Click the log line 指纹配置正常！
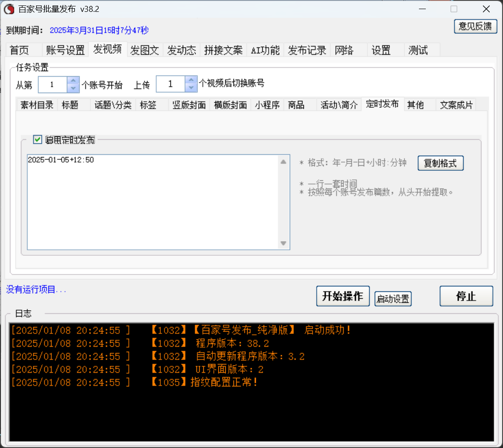The height and width of the screenshot is (448, 503). (224, 382)
